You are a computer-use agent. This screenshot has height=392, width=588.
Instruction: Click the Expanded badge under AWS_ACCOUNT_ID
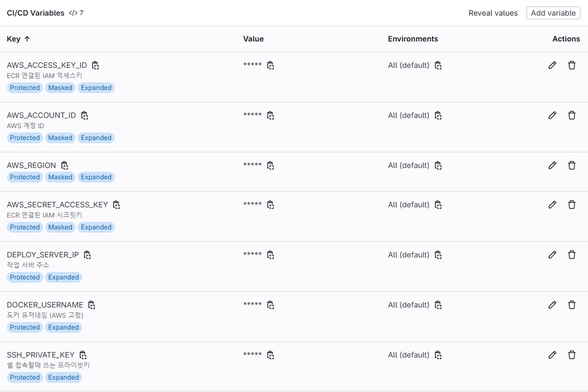pos(96,138)
